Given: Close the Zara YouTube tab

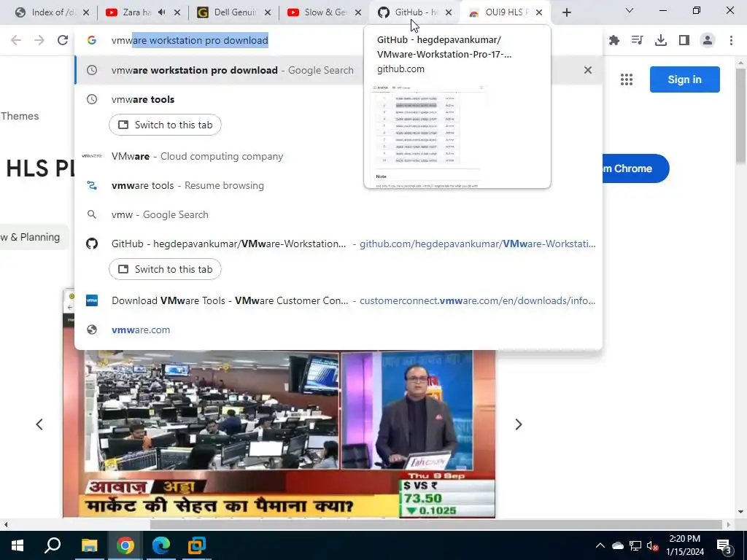Looking at the screenshot, I should click(177, 12).
